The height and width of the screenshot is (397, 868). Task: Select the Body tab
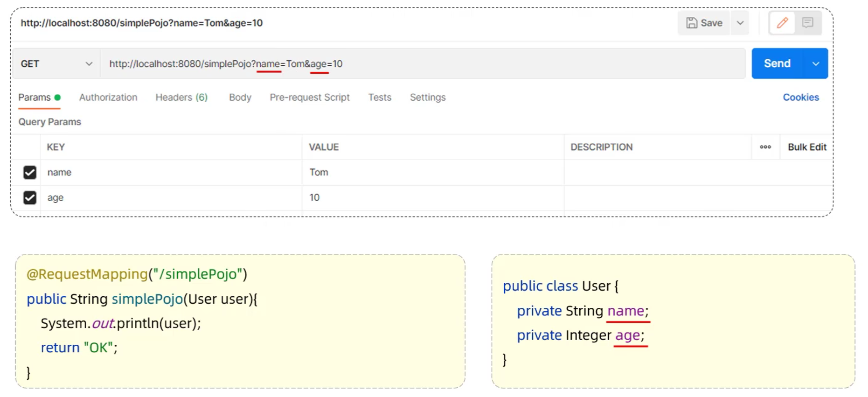point(240,98)
